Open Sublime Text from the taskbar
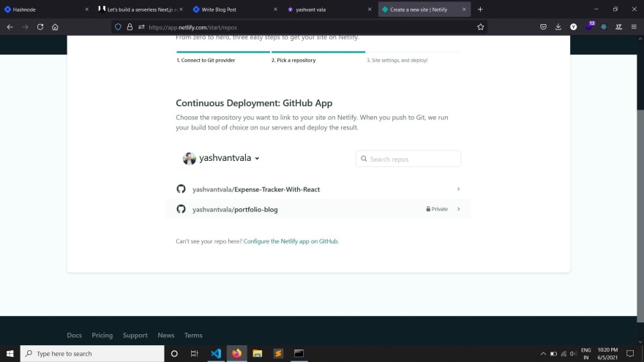 tap(278, 353)
